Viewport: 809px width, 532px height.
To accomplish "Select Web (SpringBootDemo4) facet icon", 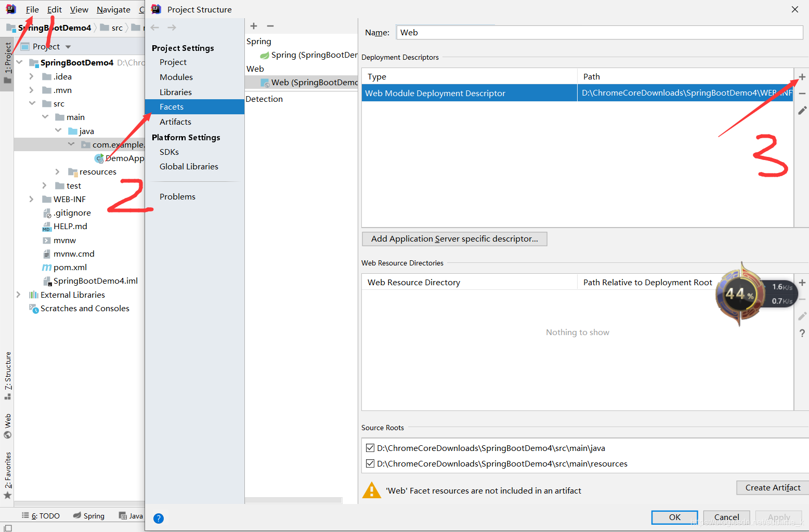I will (265, 83).
